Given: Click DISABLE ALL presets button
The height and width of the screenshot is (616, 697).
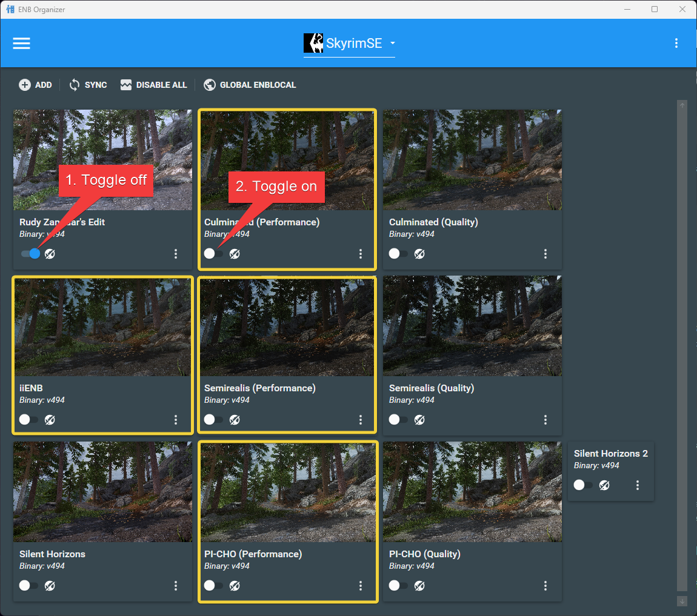Looking at the screenshot, I should (154, 85).
